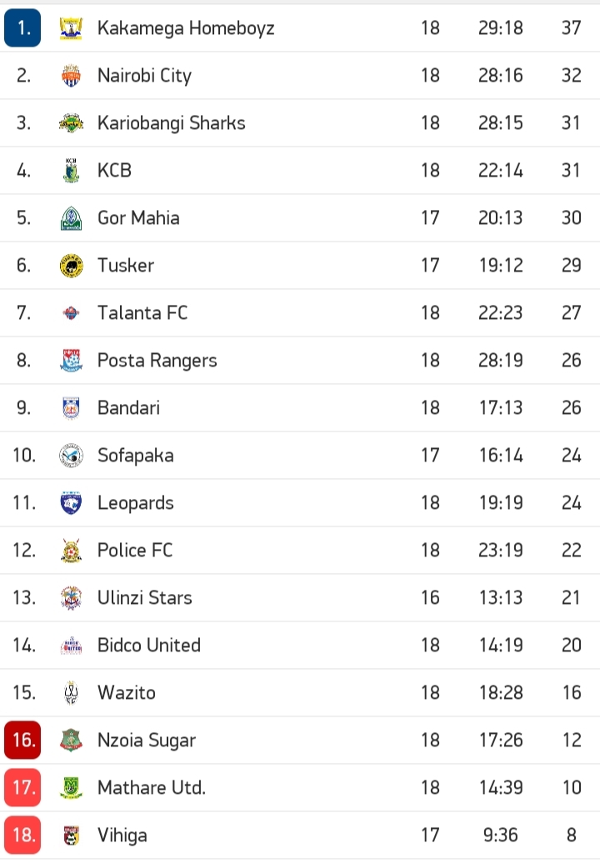Click the Kariobangi Sharks team logo

(x=71, y=123)
